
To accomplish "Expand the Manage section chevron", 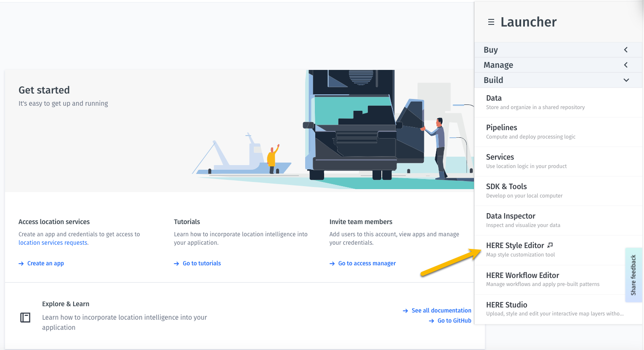I will 626,65.
